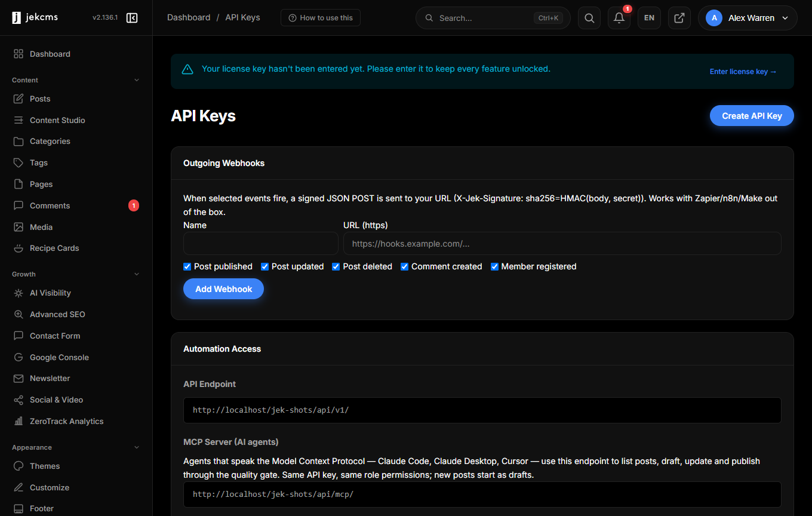This screenshot has width=812, height=516.
Task: Click the Ctrl+K shortcut hint
Action: coord(548,18)
